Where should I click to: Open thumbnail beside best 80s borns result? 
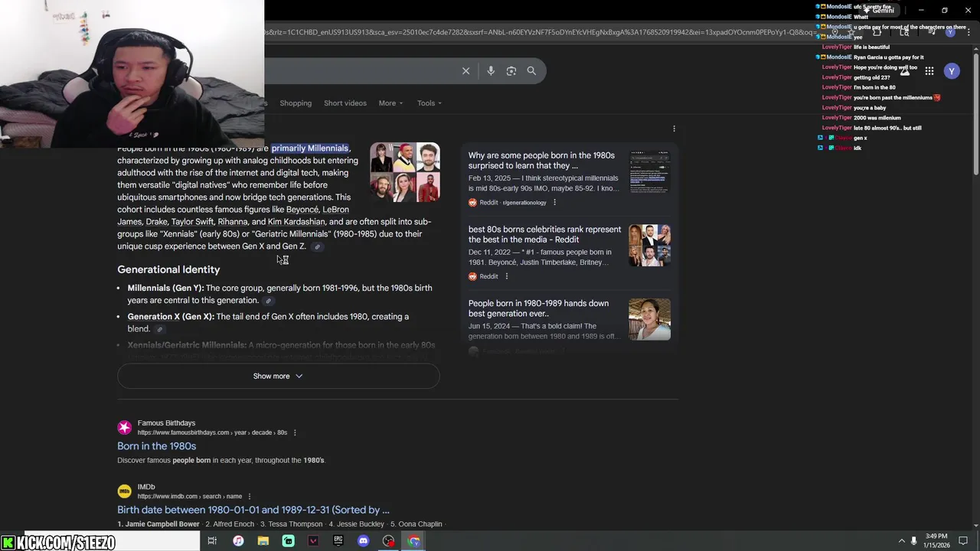coord(649,245)
